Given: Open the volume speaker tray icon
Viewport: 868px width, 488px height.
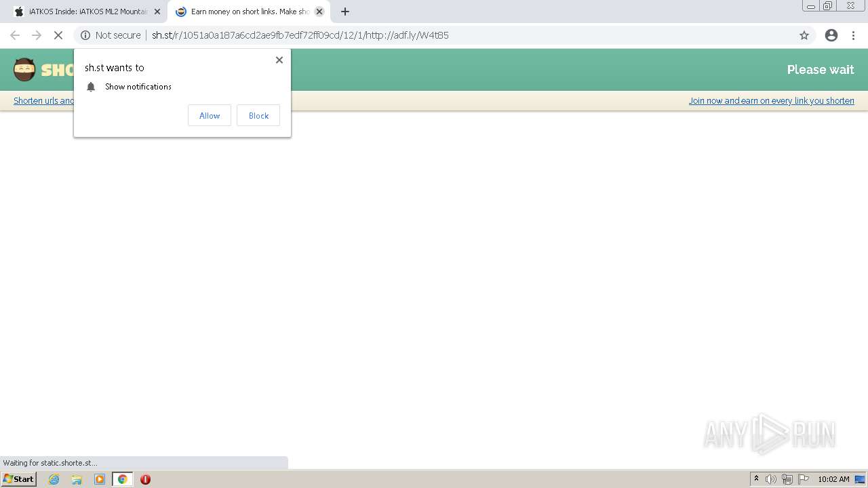Looking at the screenshot, I should [x=771, y=479].
